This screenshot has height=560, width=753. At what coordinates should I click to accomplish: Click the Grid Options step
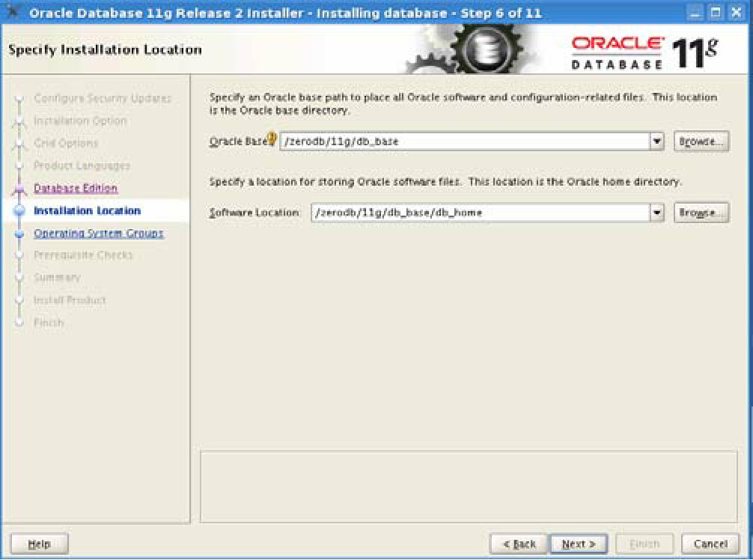point(66,143)
